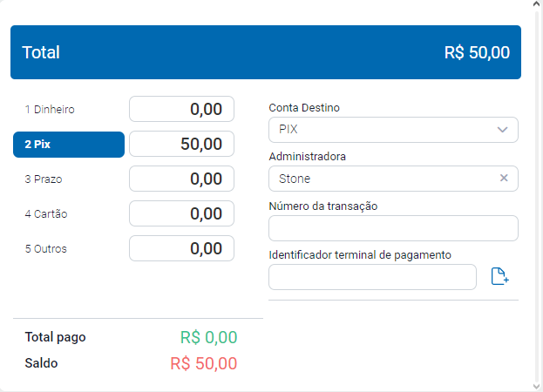The width and height of the screenshot is (543, 392).
Task: Clear the Stone value in Administradora
Action: click(503, 179)
